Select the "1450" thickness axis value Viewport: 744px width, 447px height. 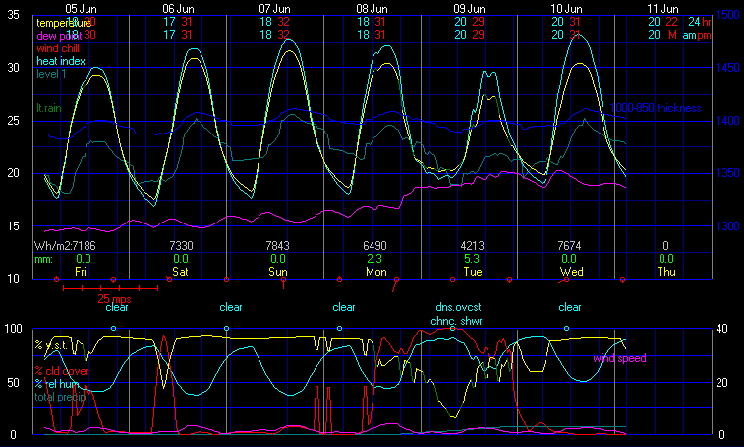728,67
